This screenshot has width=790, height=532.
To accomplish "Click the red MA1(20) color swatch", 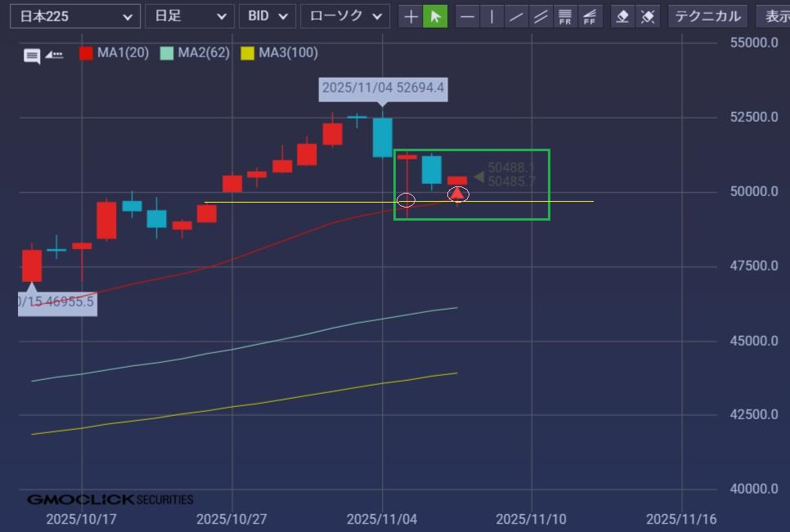I will [86, 53].
